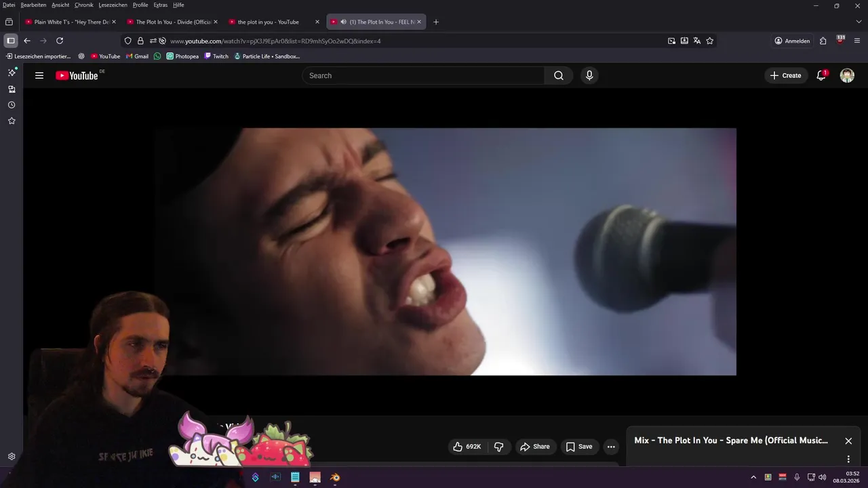868x488 pixels.
Task: Open the Gmail bookmark
Action: tap(137, 56)
